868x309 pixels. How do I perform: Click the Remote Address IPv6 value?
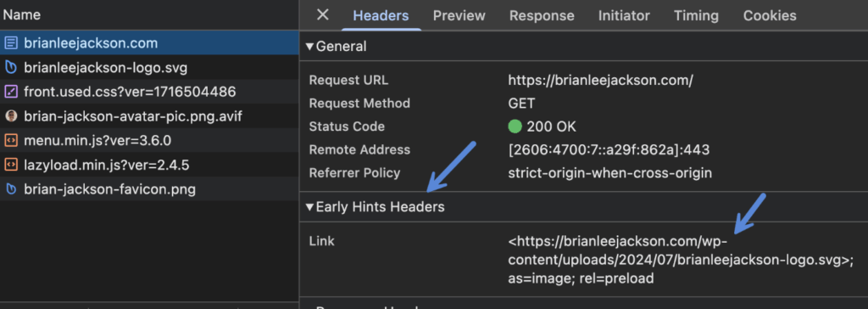(609, 149)
